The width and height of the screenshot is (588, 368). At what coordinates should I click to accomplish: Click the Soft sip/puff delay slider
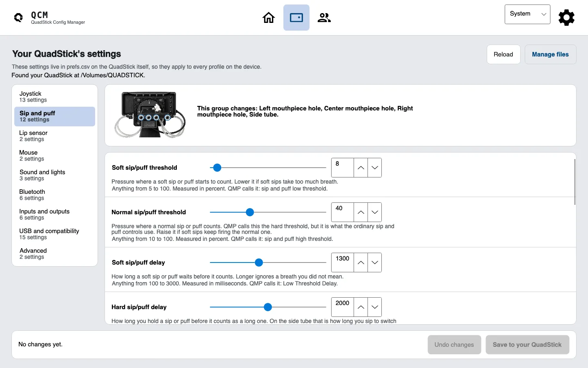268,263
